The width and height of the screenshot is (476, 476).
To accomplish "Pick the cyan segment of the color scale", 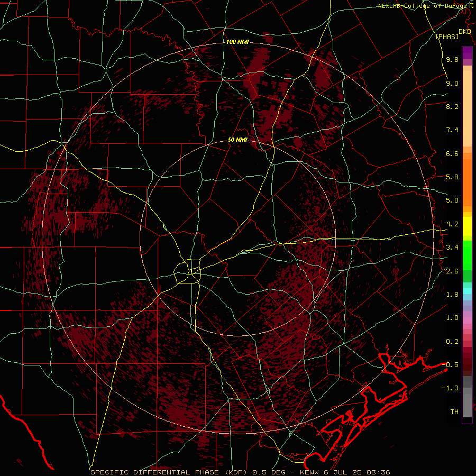I will click(467, 290).
